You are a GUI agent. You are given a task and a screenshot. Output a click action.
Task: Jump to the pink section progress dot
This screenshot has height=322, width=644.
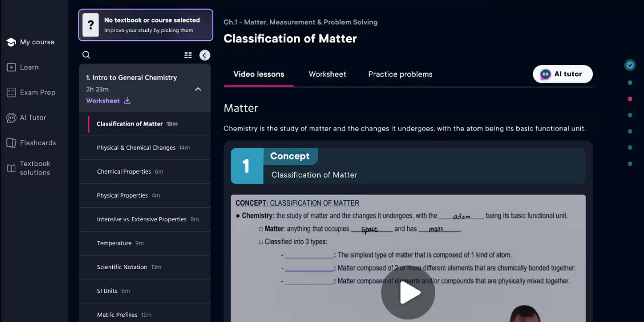point(630,99)
